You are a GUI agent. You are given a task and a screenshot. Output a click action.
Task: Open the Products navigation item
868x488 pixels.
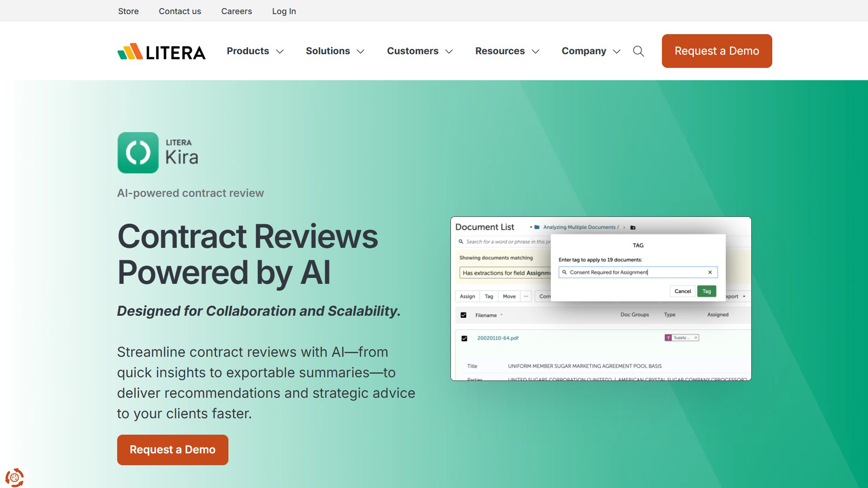pyautogui.click(x=248, y=51)
